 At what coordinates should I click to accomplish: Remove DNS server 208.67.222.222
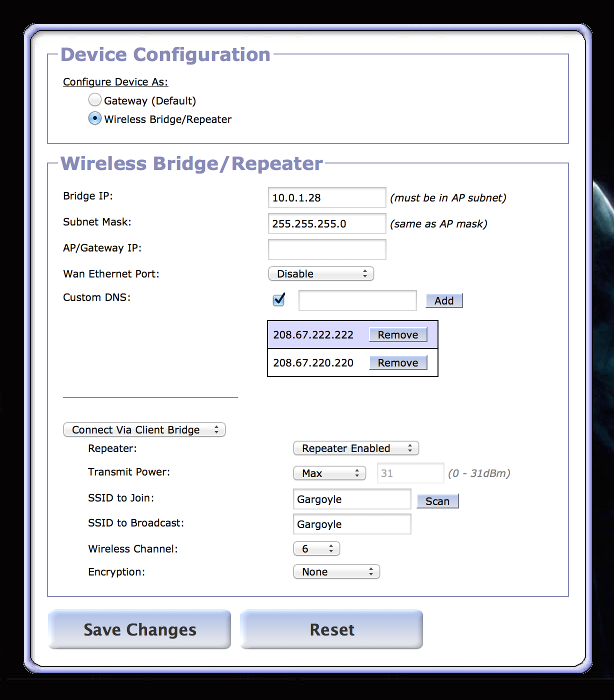[x=398, y=334]
